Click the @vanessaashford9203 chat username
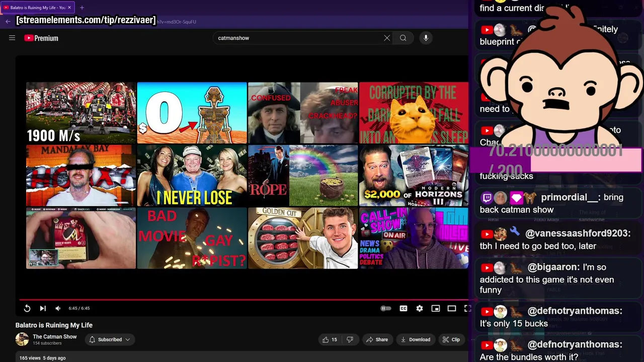 578,233
